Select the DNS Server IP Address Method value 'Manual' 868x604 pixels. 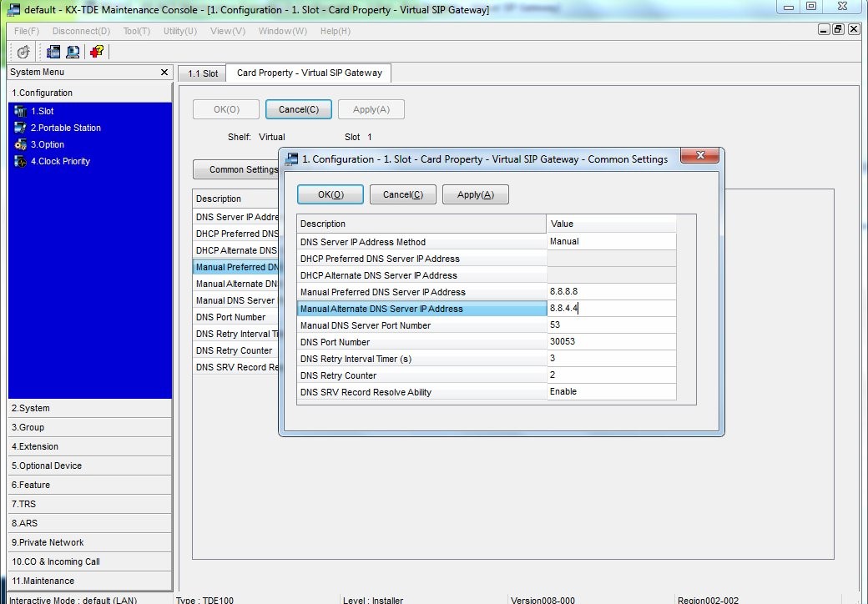pos(611,242)
